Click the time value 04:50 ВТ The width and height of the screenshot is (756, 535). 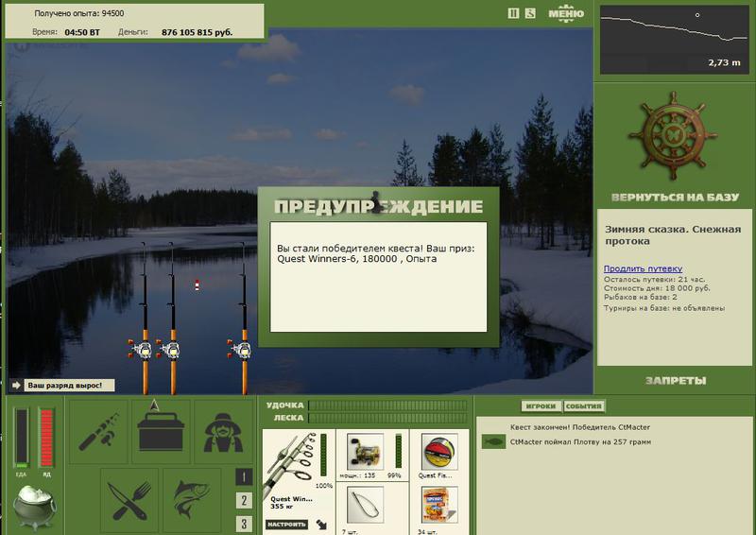click(82, 32)
